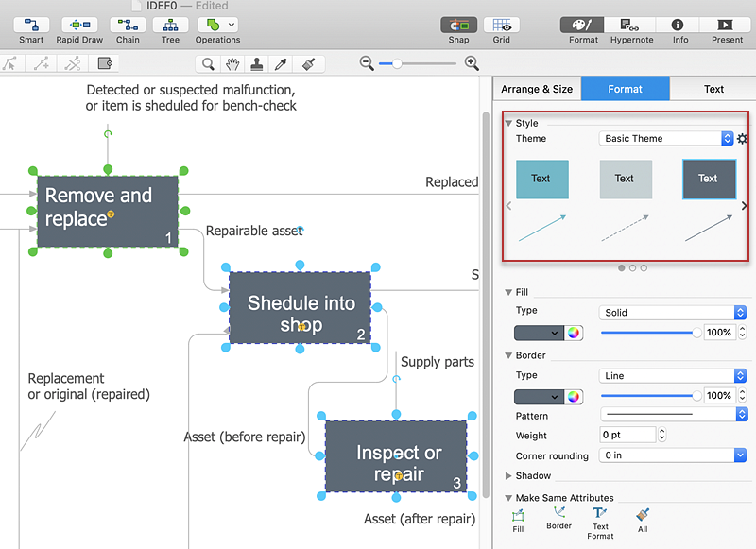Select the Rapid Draw tool
Image resolution: width=756 pixels, height=549 pixels.
click(x=79, y=25)
